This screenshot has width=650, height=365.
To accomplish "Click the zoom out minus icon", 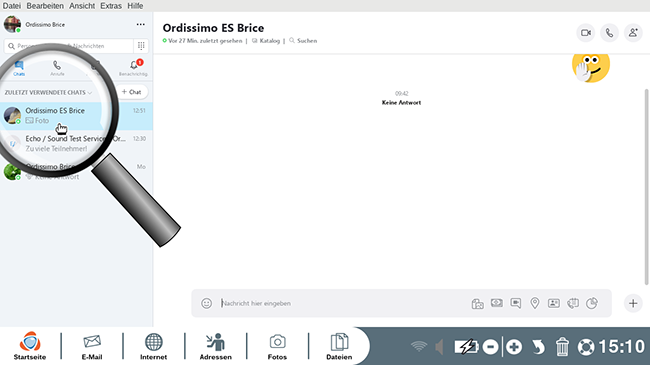I will click(490, 347).
